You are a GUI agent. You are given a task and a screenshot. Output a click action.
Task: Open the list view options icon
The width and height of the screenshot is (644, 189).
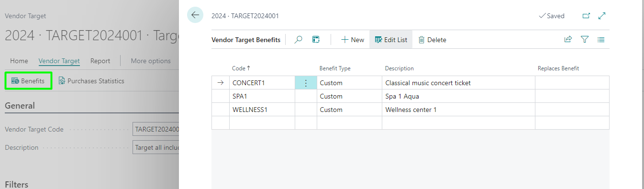click(x=601, y=40)
